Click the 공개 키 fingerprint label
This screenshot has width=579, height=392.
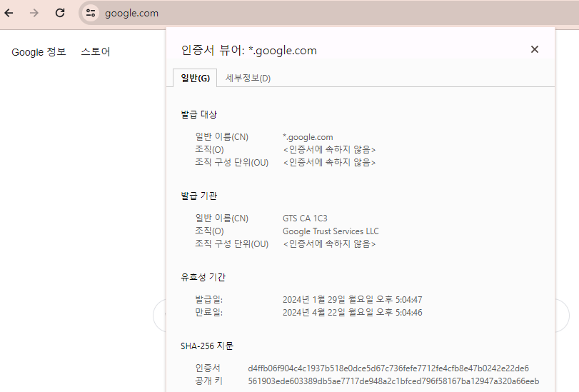coord(209,381)
